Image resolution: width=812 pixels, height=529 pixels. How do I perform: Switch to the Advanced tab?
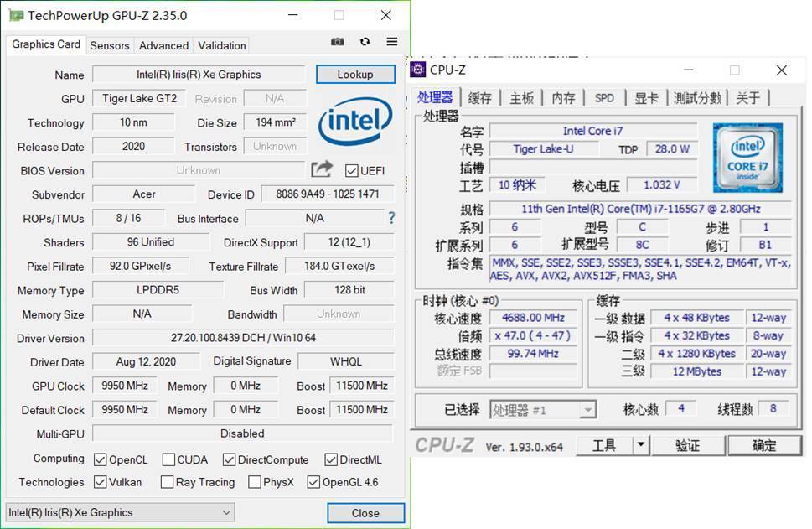pyautogui.click(x=163, y=45)
